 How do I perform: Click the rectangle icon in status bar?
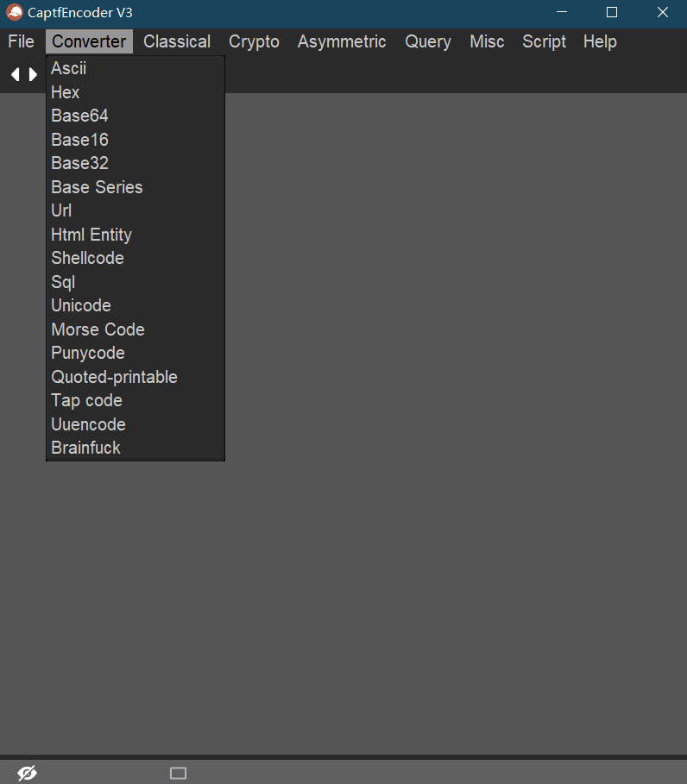178,773
